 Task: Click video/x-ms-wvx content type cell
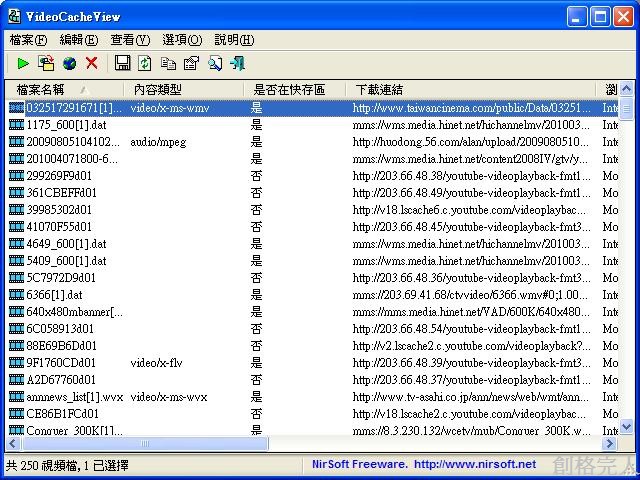point(169,397)
